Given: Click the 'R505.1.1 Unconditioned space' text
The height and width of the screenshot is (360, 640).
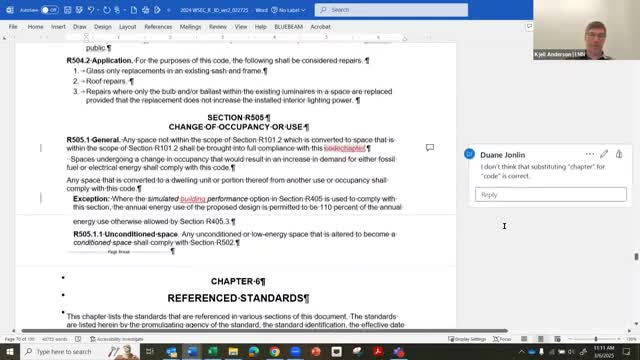Looking at the screenshot, I should click(125, 234).
